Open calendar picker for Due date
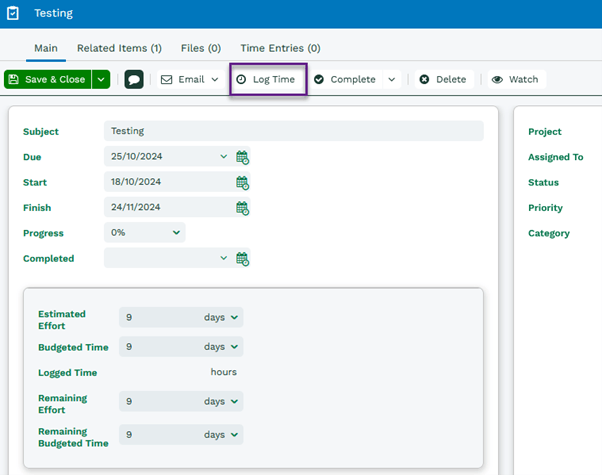Screen dimensions: 602x475 coord(242,157)
